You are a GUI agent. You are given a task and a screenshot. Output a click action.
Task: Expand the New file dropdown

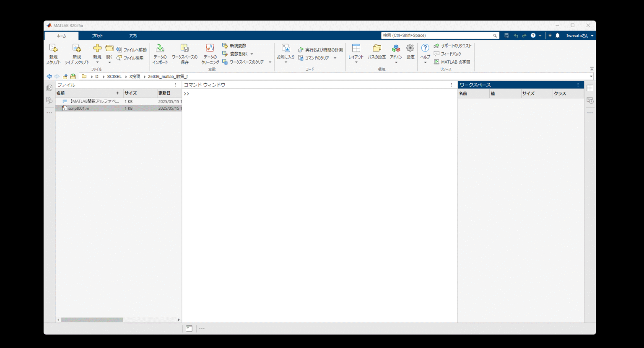96,62
